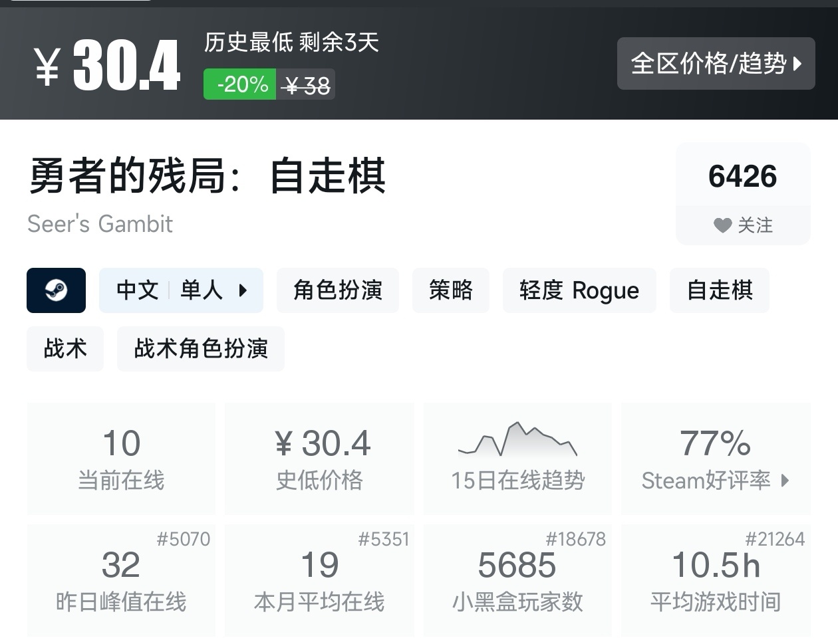The height and width of the screenshot is (644, 838).
Task: Click the English title Seer's Gambit
Action: (100, 224)
